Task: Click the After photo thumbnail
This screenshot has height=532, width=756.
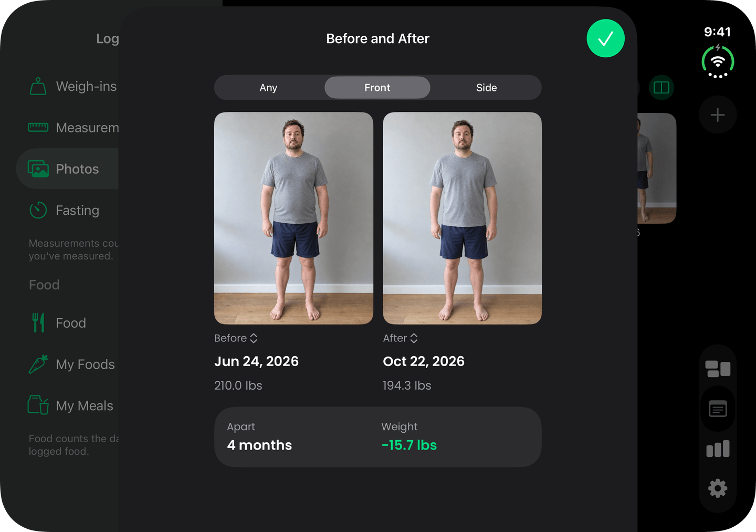Action: pyautogui.click(x=462, y=218)
